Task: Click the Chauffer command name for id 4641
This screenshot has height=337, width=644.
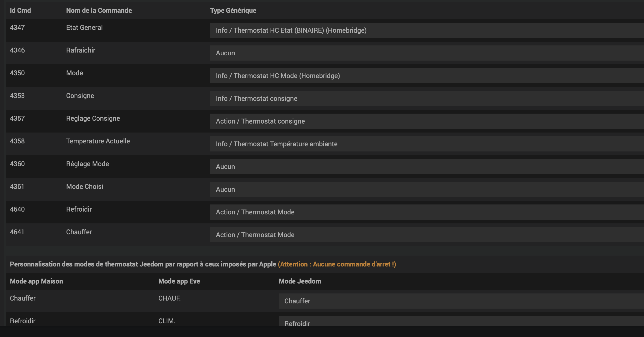Action: coord(79,232)
